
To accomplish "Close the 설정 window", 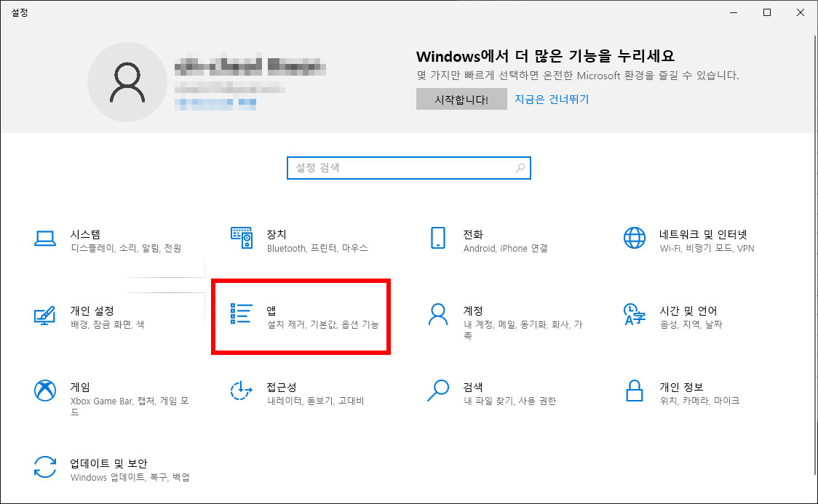I will tap(801, 12).
